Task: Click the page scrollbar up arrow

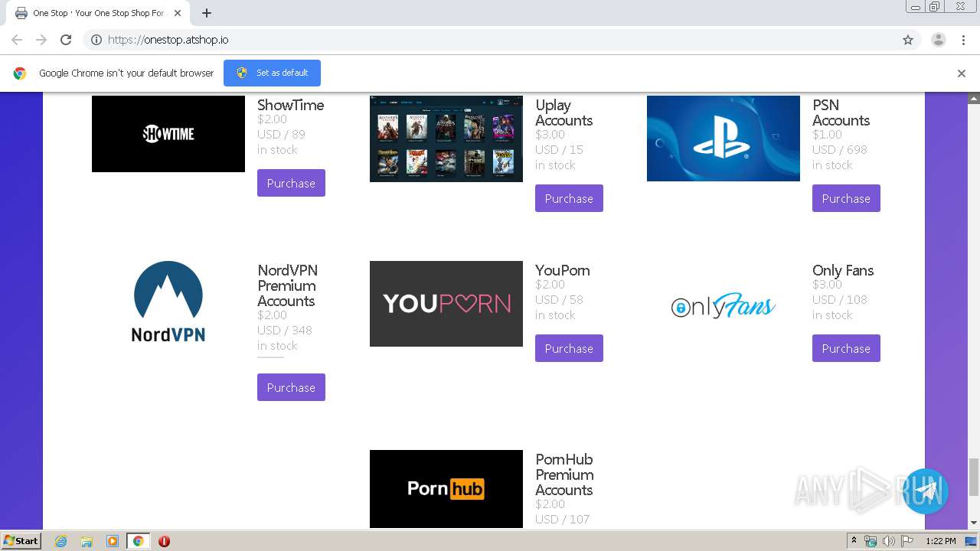Action: click(x=974, y=99)
